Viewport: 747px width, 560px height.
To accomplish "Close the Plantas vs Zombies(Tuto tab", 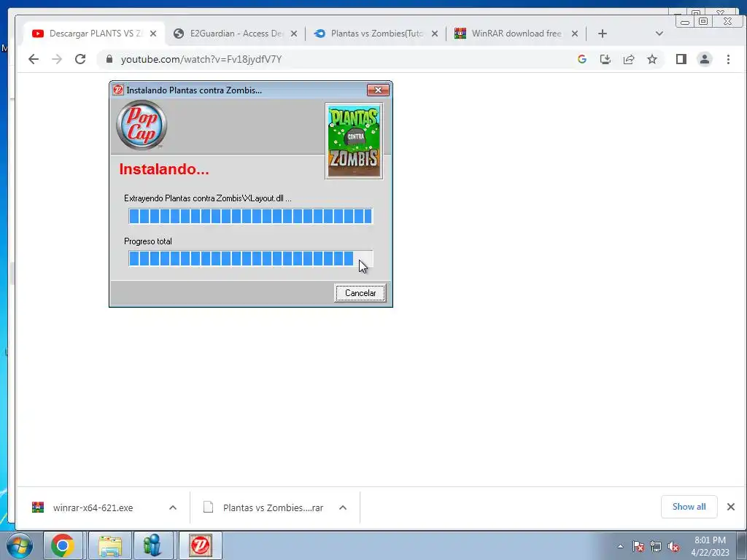I will tap(435, 34).
